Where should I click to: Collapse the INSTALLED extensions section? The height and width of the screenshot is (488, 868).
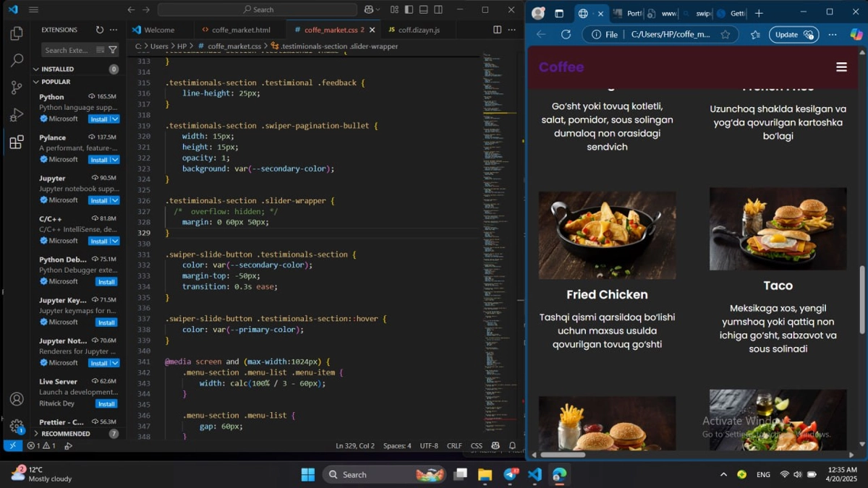[36, 69]
